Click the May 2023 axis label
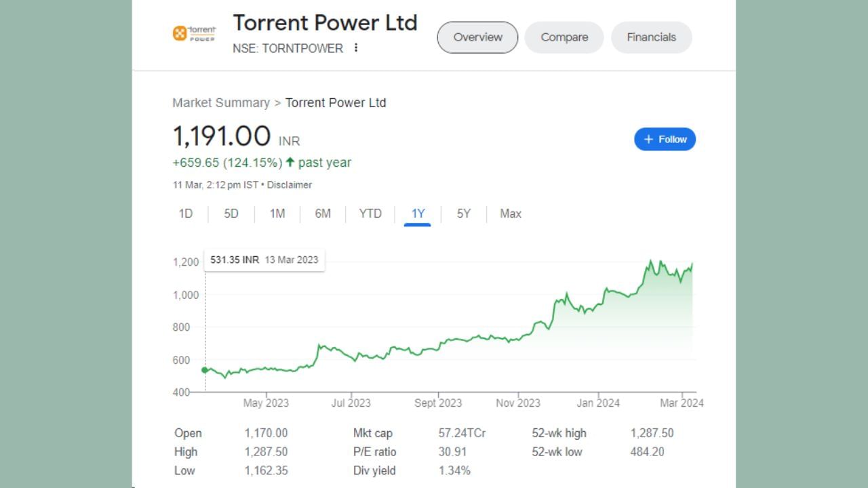Viewport: 868px width, 488px height. coord(266,403)
